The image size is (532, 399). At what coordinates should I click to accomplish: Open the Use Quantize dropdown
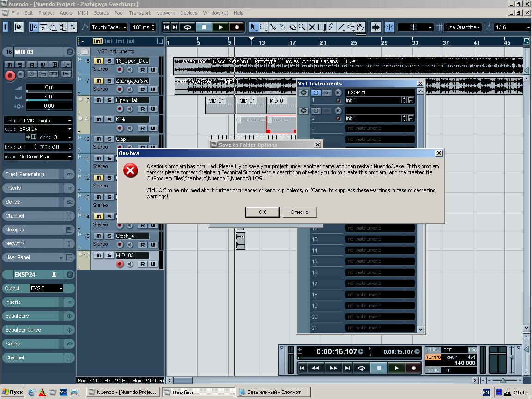[463, 27]
